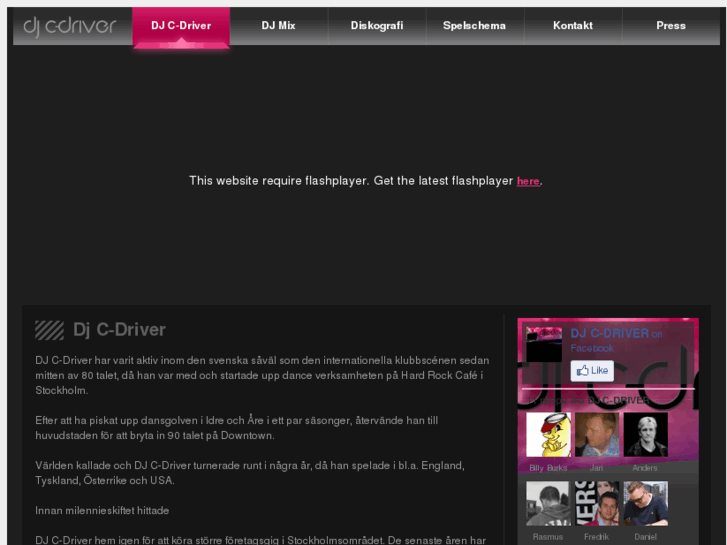This screenshot has height=545, width=727.
Task: Open Rasmus' profile thumbnail
Action: [x=548, y=503]
